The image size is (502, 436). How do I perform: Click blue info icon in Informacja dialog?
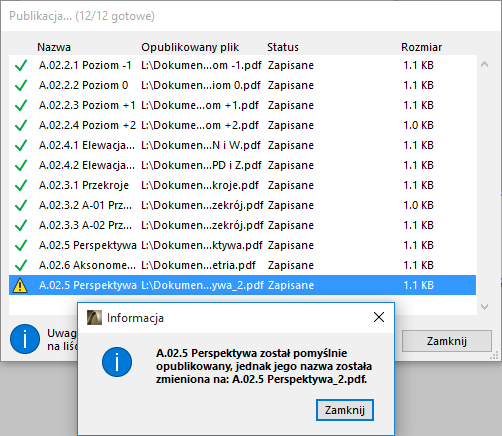[x=117, y=362]
